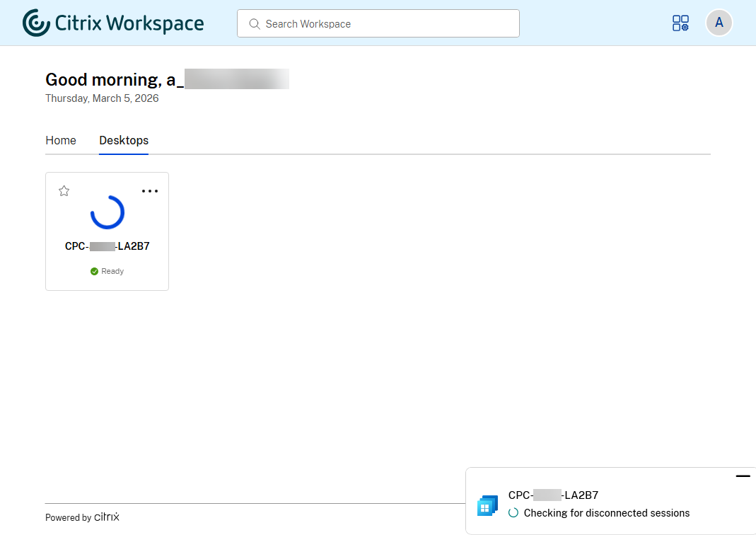Switch to the Home tab
Viewport: 756px width, 535px height.
coord(61,140)
